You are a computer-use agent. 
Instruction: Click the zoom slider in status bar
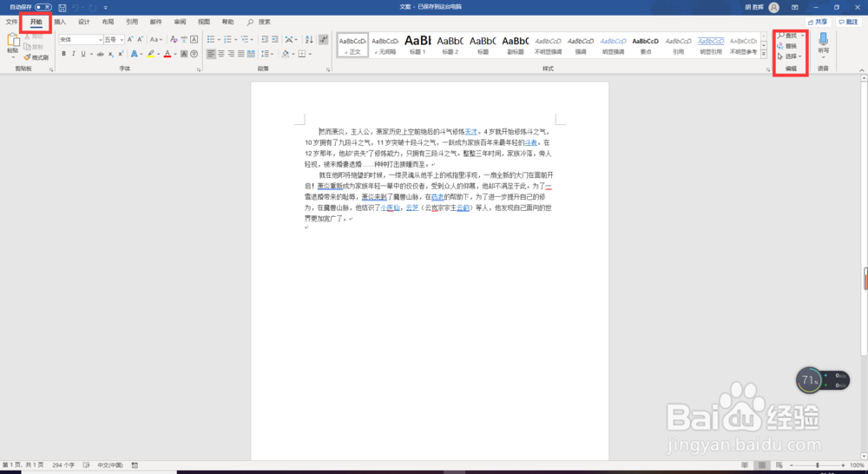click(x=817, y=465)
